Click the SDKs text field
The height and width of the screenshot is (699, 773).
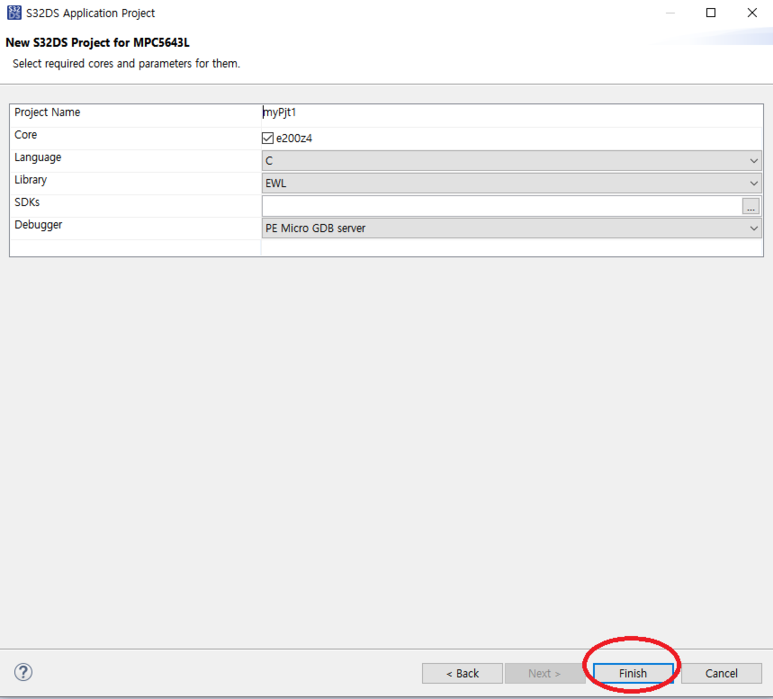(501, 206)
